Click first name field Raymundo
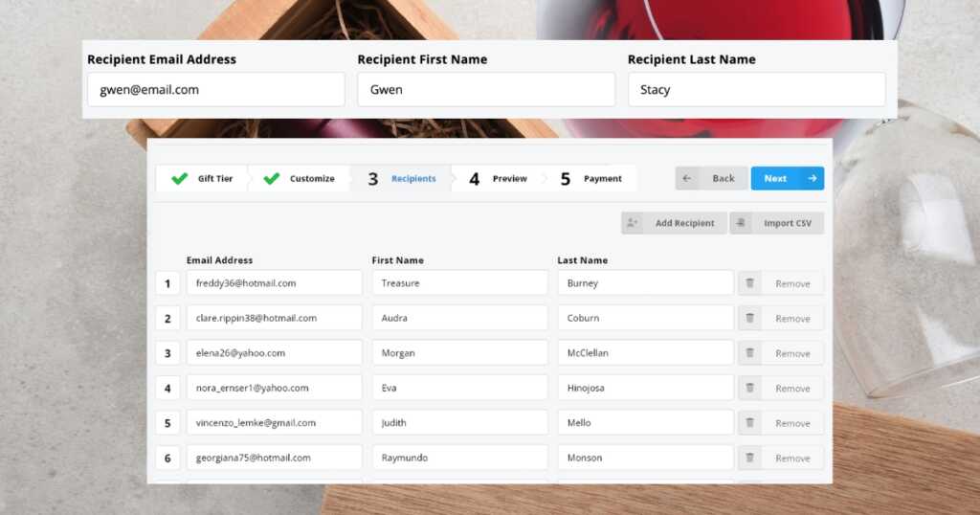This screenshot has width=980, height=515. (460, 459)
